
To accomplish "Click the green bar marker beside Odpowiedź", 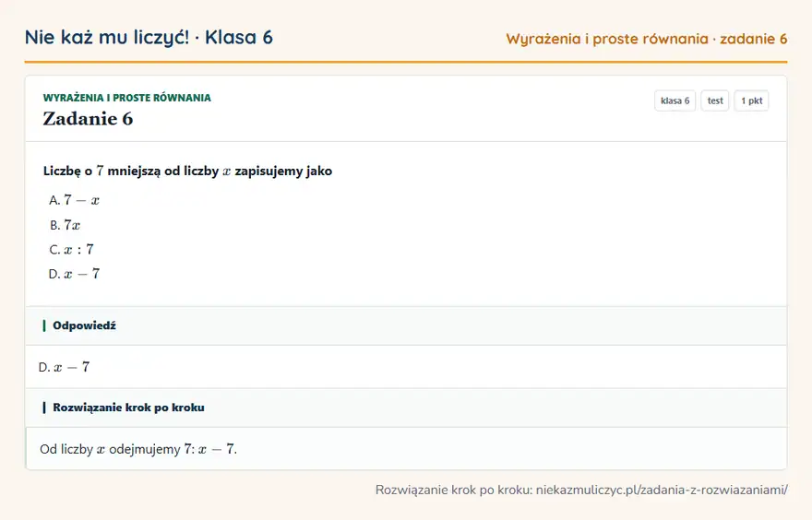I will coord(44,325).
